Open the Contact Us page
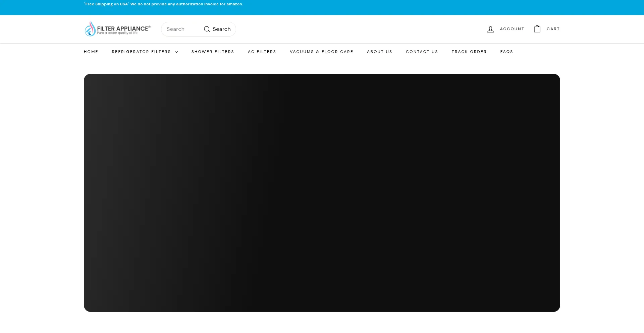Viewport: 644px width, 333px height. (422, 52)
